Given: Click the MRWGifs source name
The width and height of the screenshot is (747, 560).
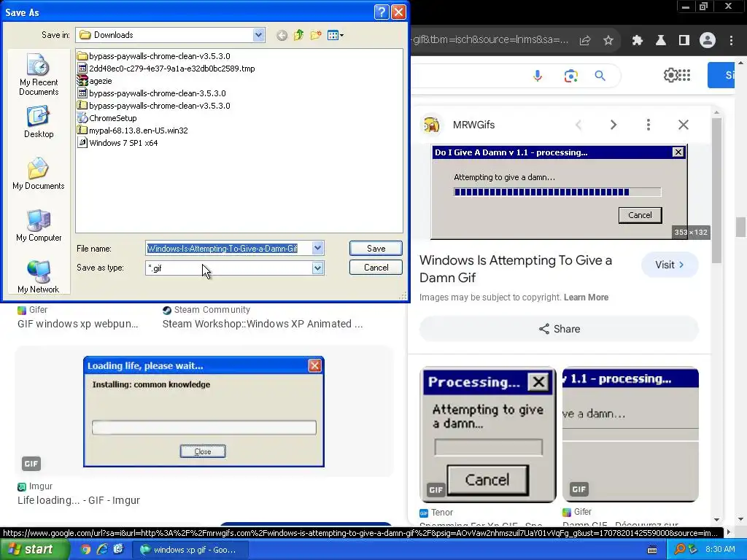Looking at the screenshot, I should [473, 125].
